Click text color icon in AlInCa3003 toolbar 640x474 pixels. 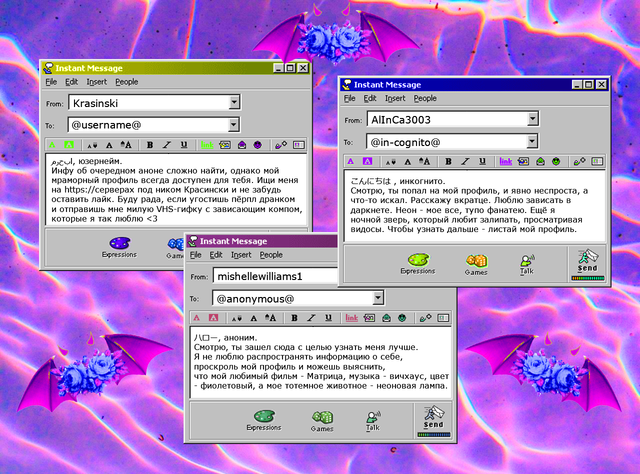coord(351,161)
